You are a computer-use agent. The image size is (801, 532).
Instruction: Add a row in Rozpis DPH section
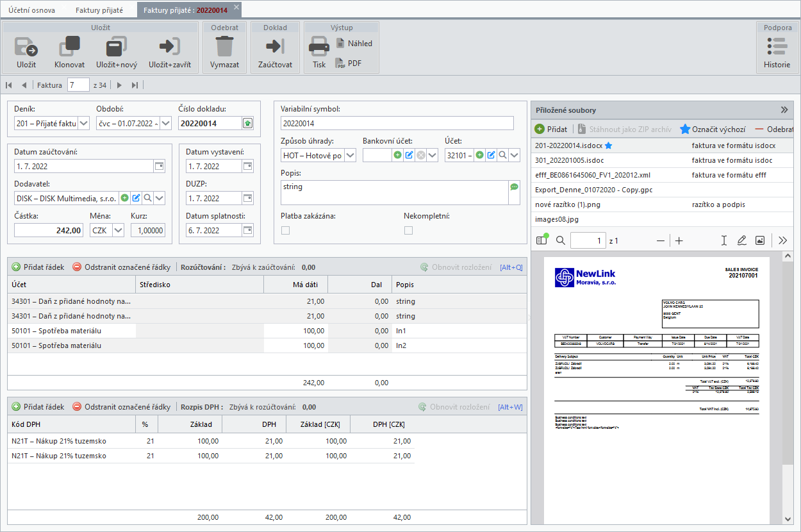coord(38,406)
